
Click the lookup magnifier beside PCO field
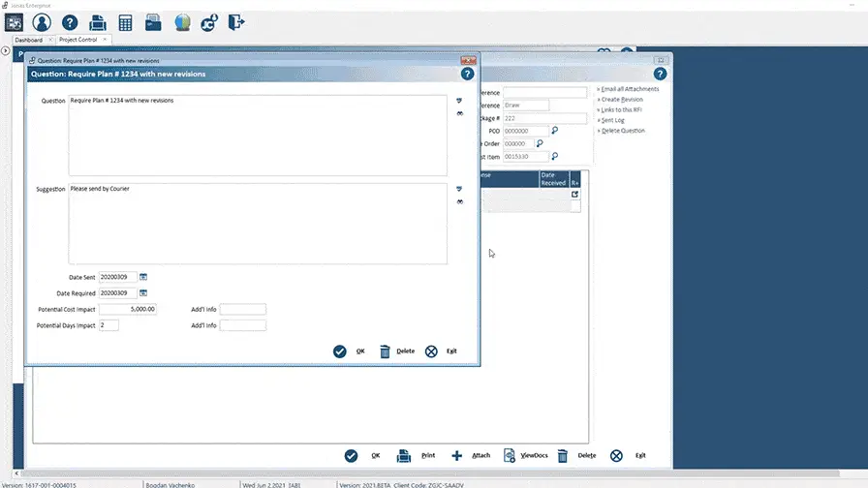[x=555, y=130]
